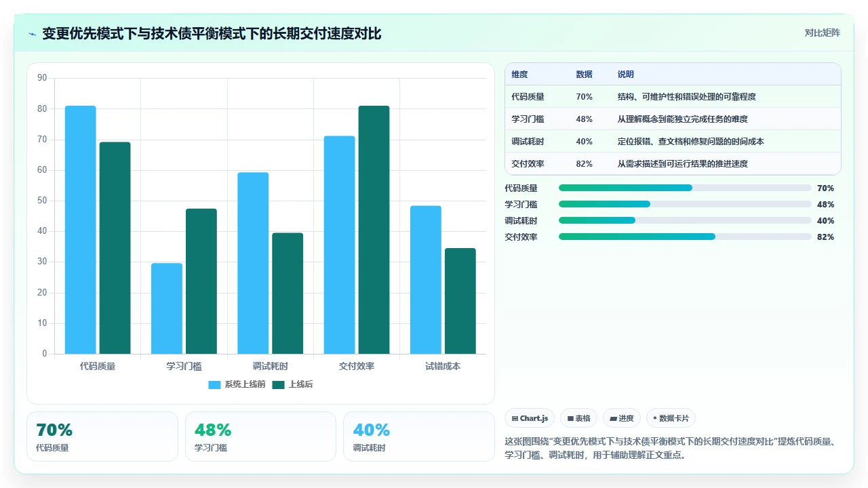868x488 pixels.
Task: Click the light blue 交付效率 bar
Action: [x=339, y=245]
